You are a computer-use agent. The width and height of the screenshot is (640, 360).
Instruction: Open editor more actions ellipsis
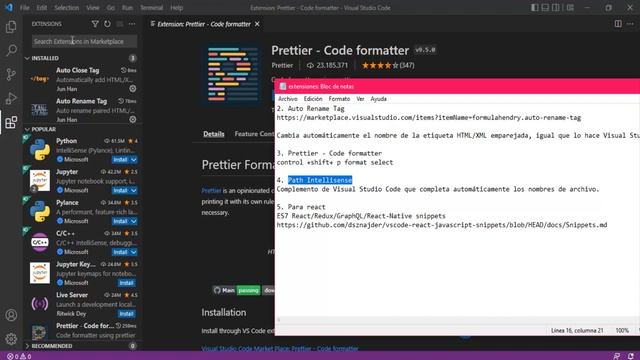point(631,24)
